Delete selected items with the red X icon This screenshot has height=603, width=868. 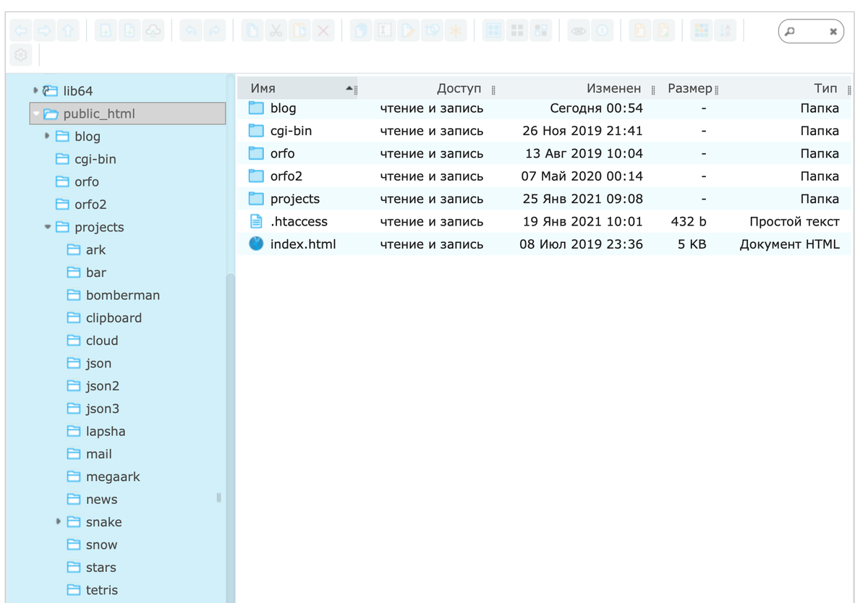point(323,31)
